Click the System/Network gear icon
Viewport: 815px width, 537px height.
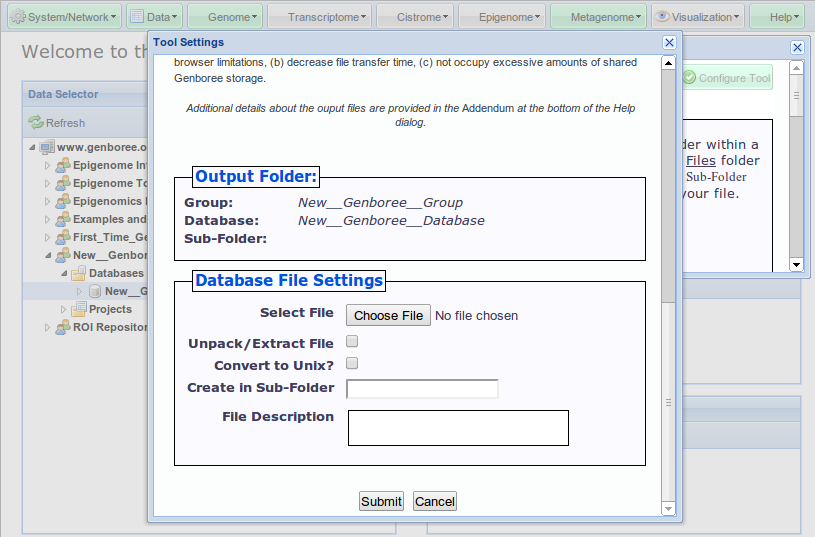click(x=17, y=17)
